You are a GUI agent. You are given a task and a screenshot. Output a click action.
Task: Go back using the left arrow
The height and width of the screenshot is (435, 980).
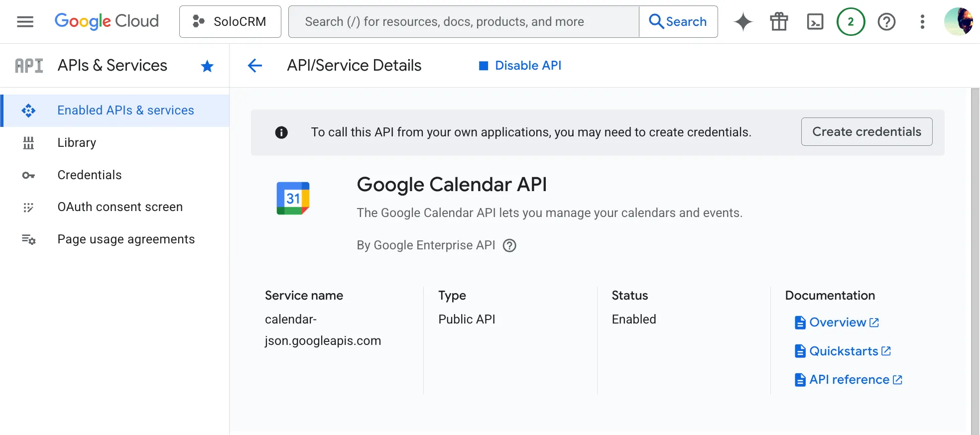tap(255, 66)
